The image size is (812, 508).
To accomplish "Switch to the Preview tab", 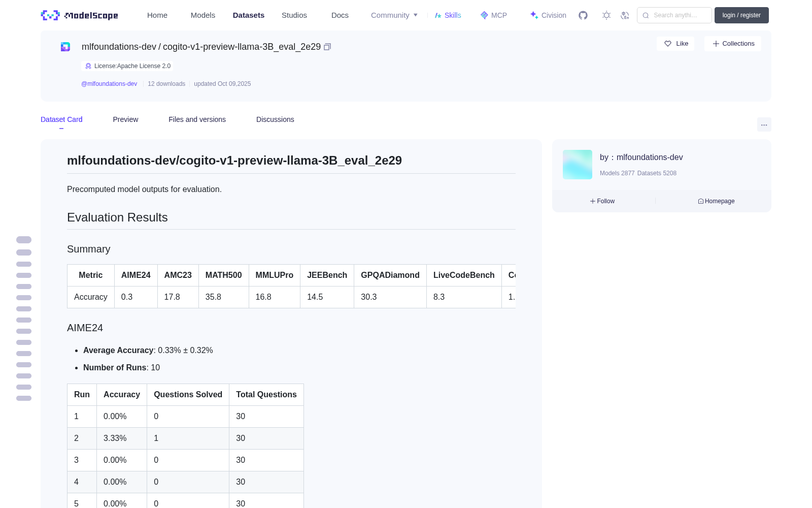I will [x=125, y=119].
